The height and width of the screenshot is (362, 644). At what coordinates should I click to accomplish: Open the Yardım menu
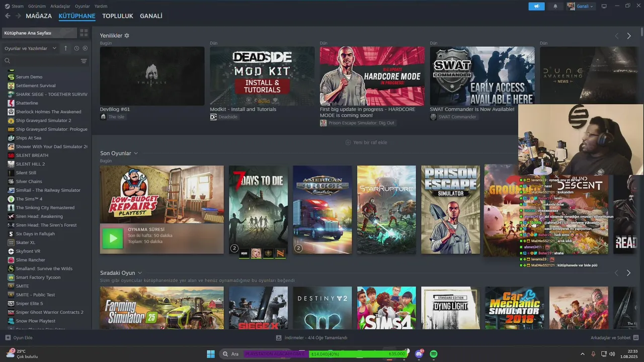[101, 6]
